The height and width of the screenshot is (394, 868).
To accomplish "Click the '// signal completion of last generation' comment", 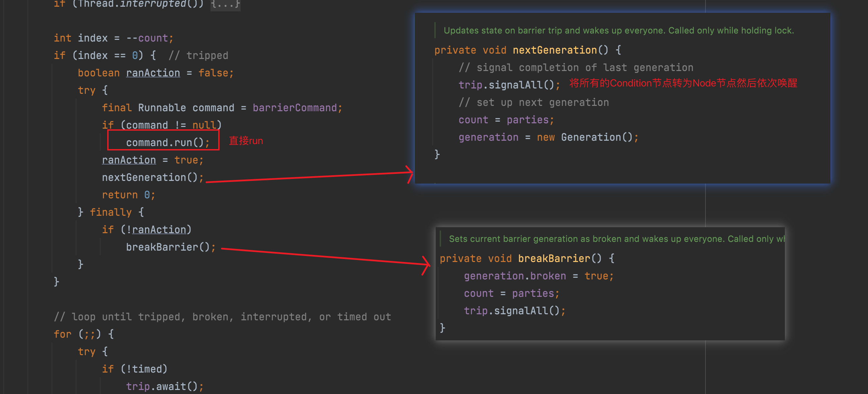I will (x=576, y=67).
